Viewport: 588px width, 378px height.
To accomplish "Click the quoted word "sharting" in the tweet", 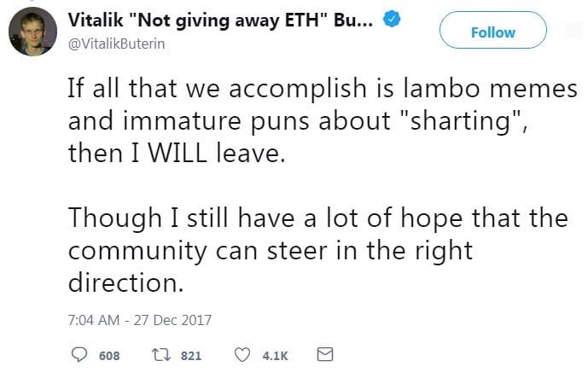I will tap(460, 121).
